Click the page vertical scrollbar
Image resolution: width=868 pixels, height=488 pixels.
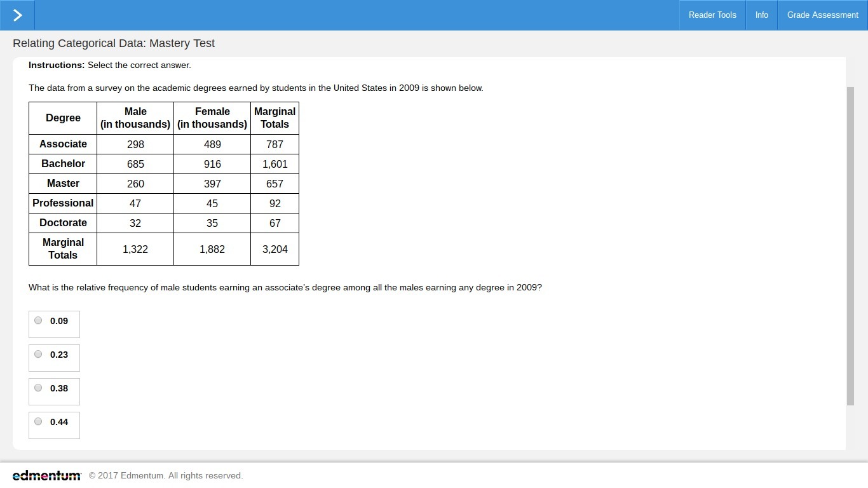pyautogui.click(x=850, y=246)
